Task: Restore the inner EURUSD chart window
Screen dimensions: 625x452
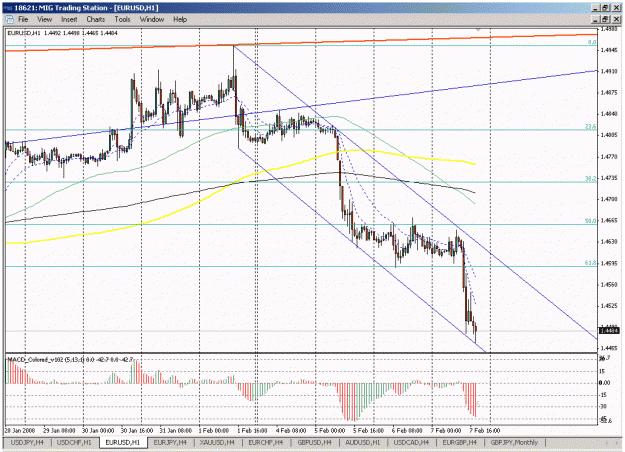Action: pyautogui.click(x=605, y=19)
